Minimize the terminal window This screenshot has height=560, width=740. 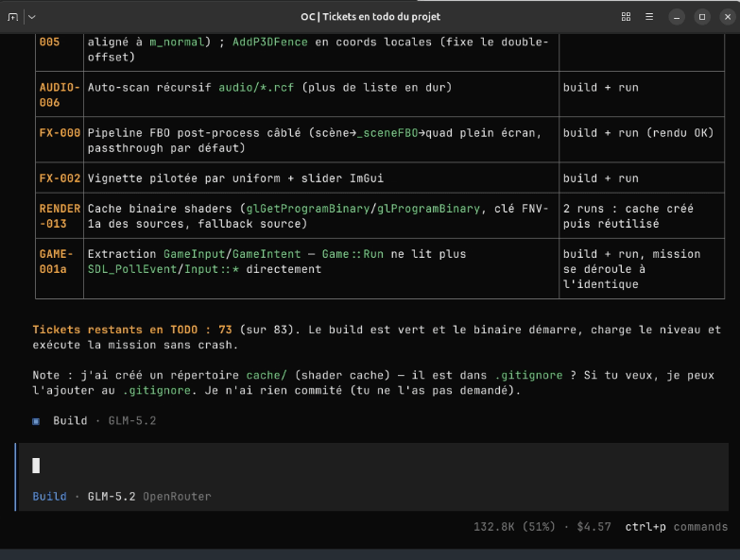pyautogui.click(x=677, y=17)
